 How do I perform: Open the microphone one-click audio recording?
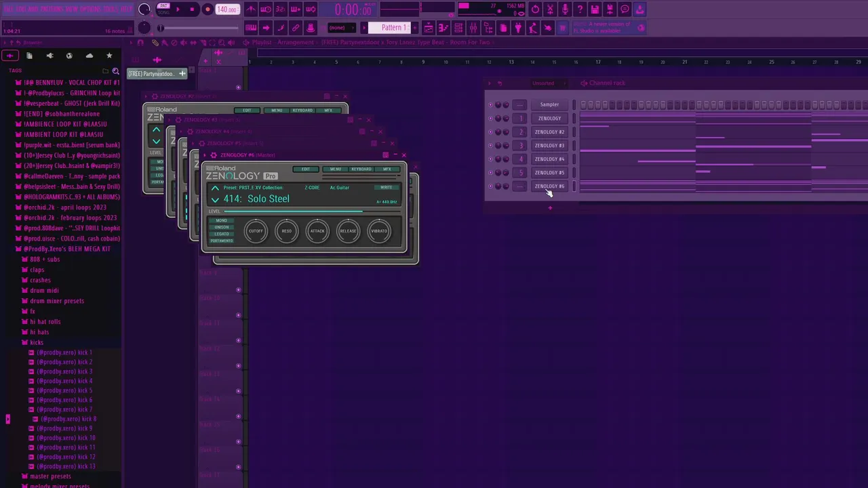click(565, 9)
